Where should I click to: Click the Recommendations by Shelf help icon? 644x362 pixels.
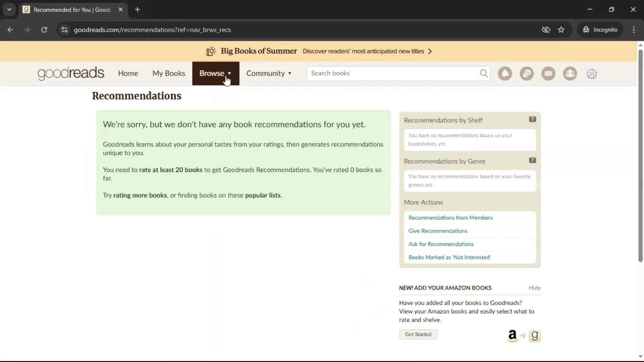[x=532, y=119]
